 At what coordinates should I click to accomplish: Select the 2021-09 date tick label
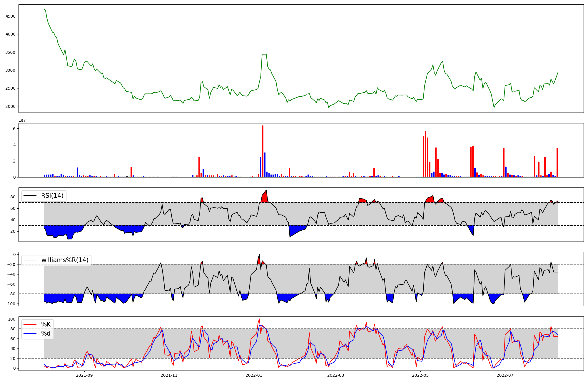tap(84, 375)
